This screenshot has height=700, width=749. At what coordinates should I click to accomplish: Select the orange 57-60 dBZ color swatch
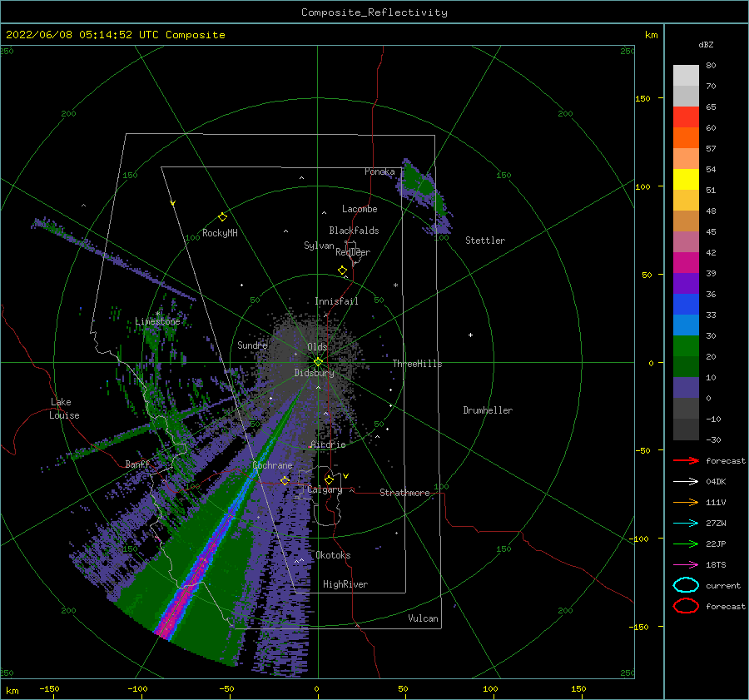686,138
